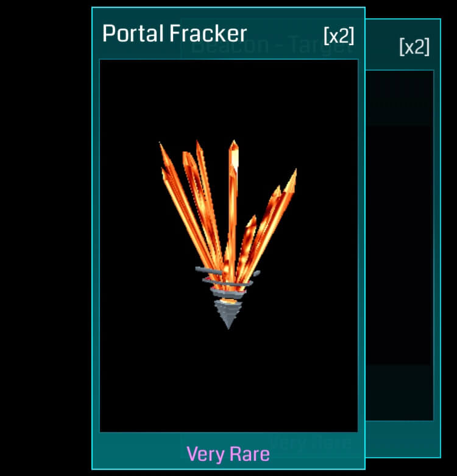Click the Very Rare rarity label

click(x=228, y=454)
